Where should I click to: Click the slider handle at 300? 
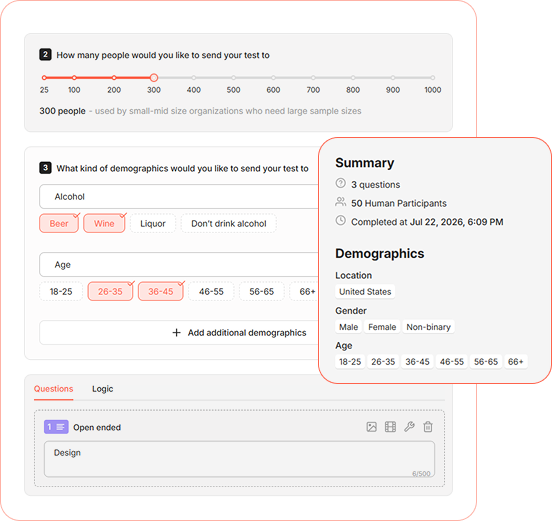(x=154, y=77)
